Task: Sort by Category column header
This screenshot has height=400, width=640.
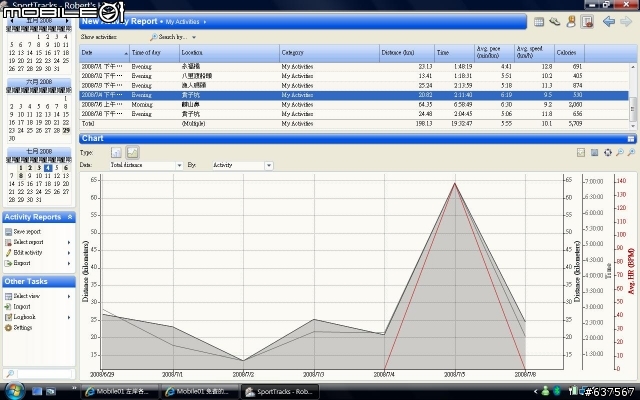Action: point(329,53)
